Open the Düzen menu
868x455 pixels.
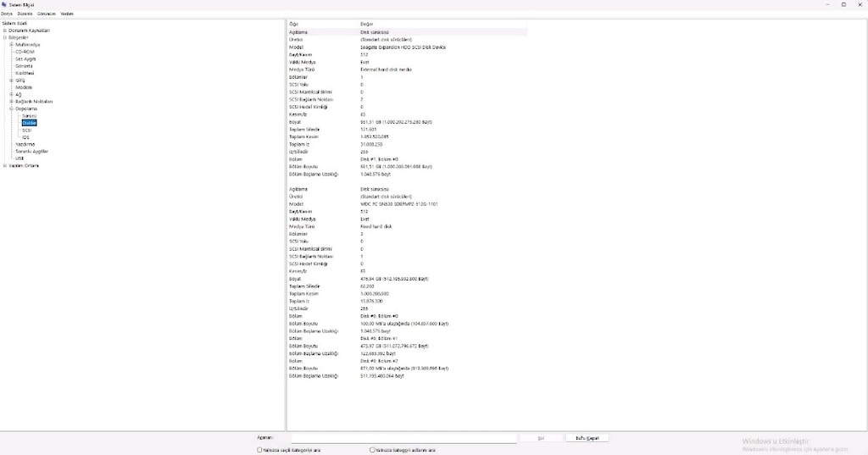pos(25,14)
